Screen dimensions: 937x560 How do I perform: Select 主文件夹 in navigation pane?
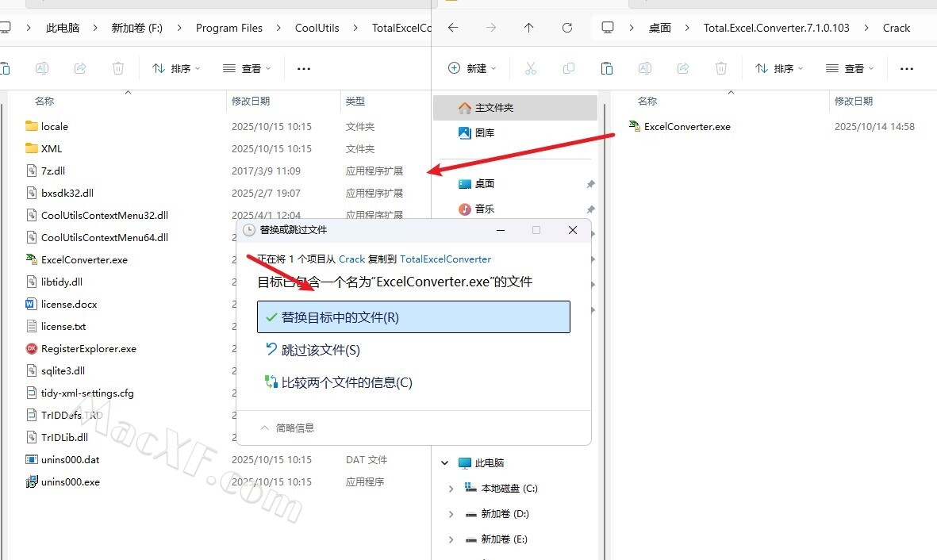(x=494, y=108)
